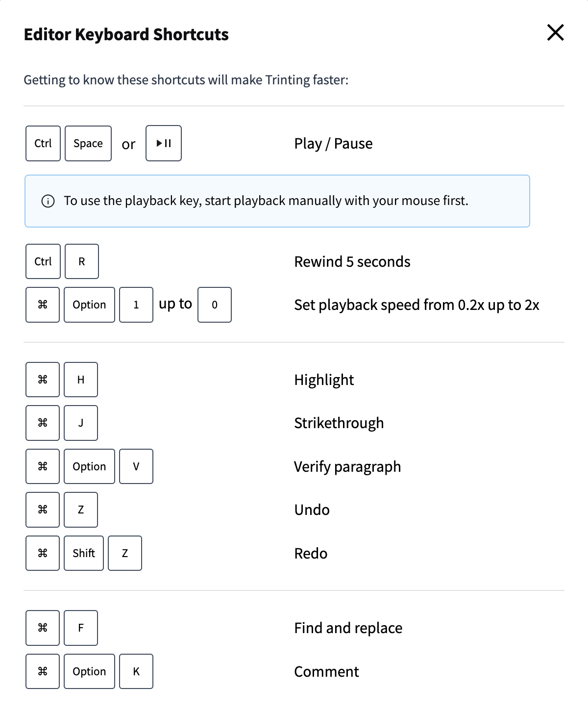This screenshot has height=715, width=588.
Task: Click the 1 key badge for playback speed
Action: click(136, 305)
